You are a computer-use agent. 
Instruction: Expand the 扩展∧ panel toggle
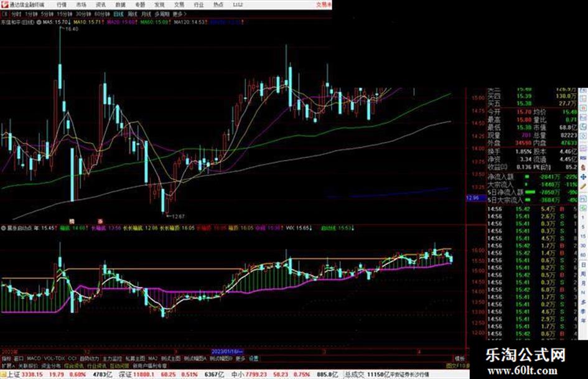click(7, 365)
